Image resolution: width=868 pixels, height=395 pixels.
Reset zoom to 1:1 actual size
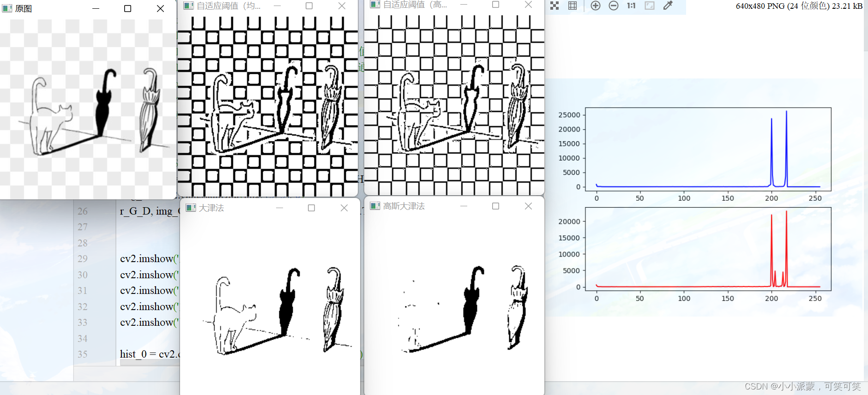(631, 6)
